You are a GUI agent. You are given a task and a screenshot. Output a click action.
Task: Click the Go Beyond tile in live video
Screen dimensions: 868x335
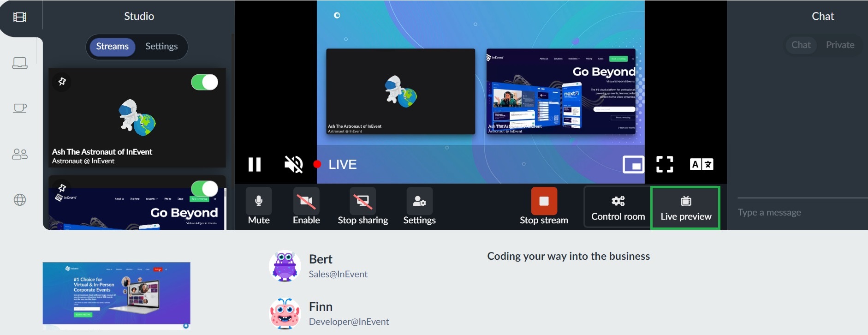561,91
